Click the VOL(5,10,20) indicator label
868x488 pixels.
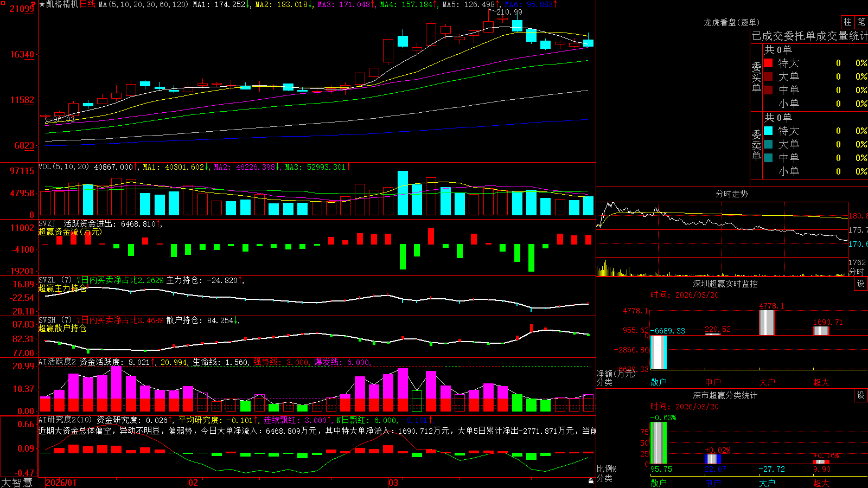point(64,167)
